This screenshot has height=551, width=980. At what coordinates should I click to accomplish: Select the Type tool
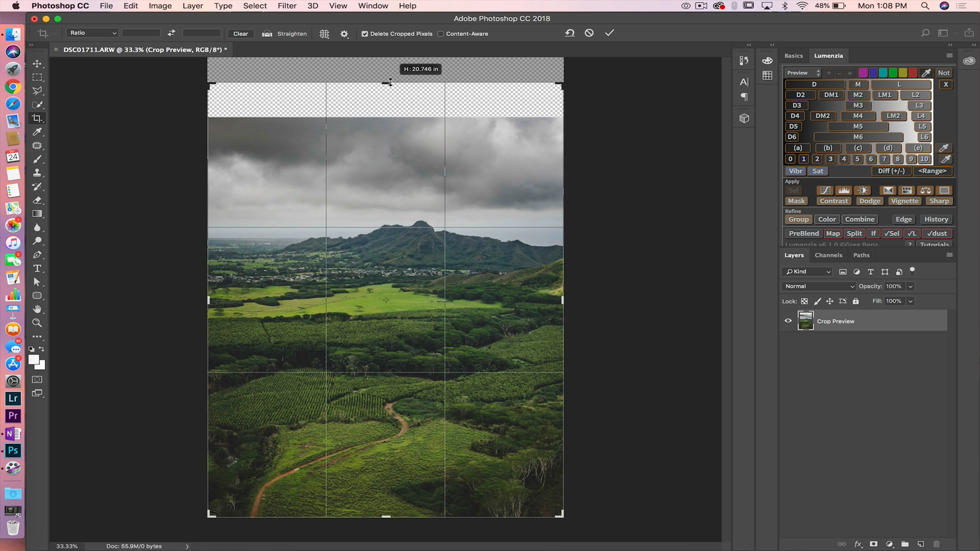click(x=37, y=268)
